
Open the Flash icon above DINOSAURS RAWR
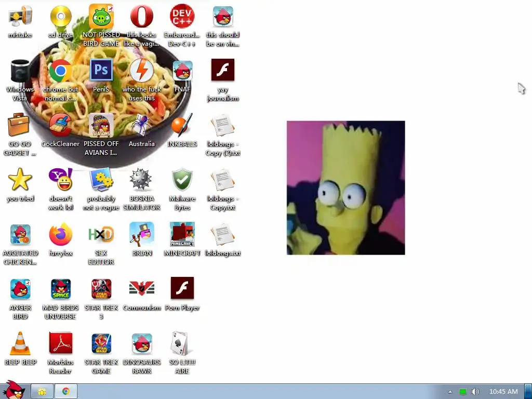pyautogui.click(x=182, y=288)
